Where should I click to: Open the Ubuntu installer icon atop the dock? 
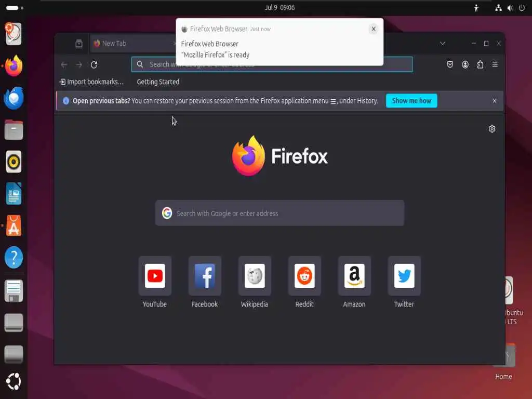[x=14, y=34]
